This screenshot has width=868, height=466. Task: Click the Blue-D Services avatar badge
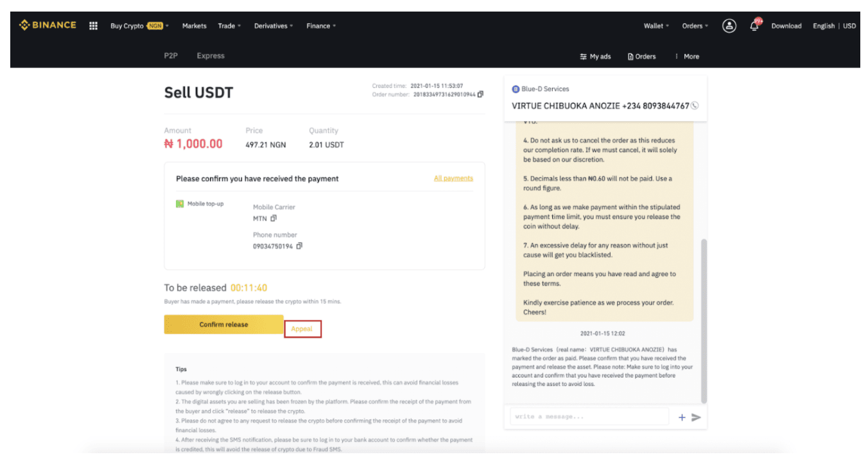tap(516, 89)
